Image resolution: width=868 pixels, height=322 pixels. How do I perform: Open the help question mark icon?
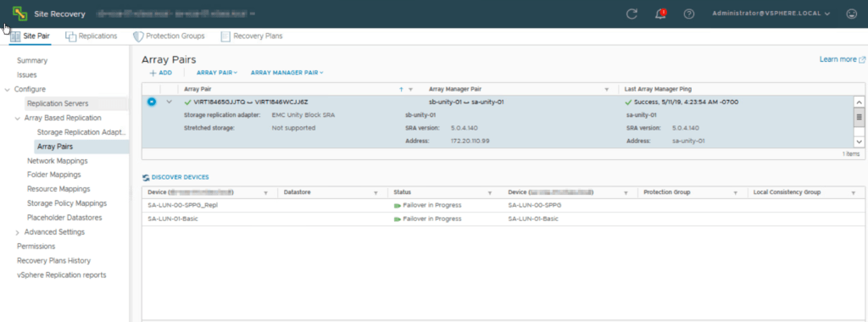coord(688,14)
